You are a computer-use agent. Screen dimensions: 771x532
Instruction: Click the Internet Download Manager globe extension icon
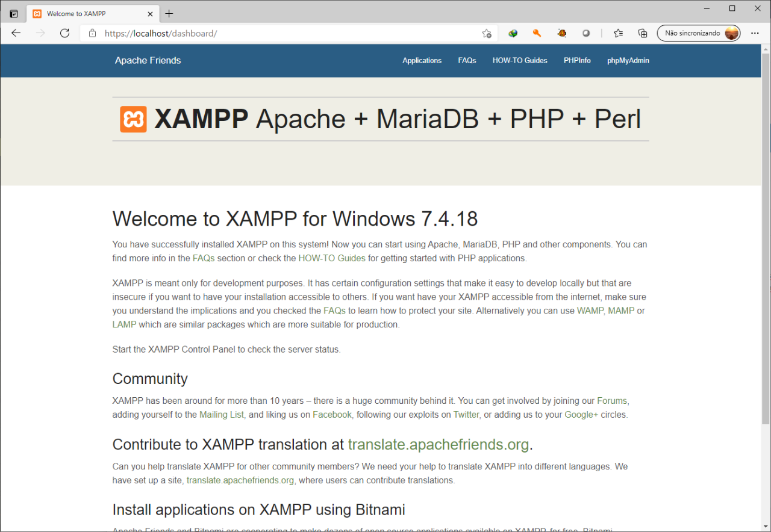coord(513,33)
